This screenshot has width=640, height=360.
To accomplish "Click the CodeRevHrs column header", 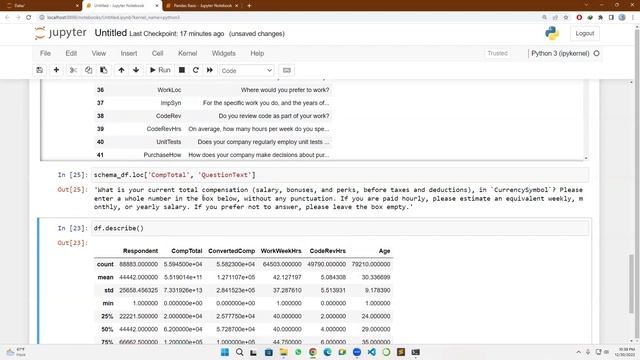I will click(x=327, y=251).
